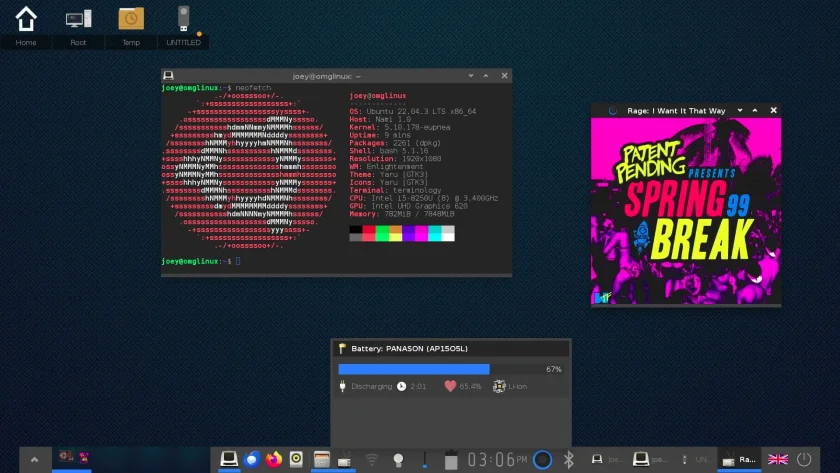
Task: Click the flag icon in battery popup header
Action: (342, 348)
